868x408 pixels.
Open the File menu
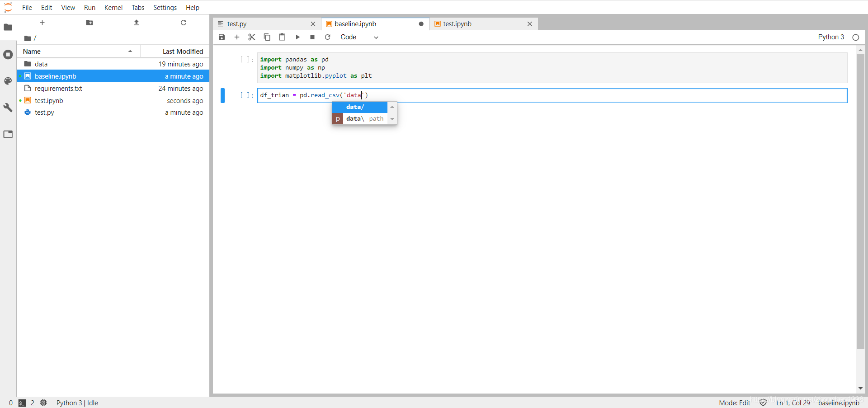click(x=27, y=7)
